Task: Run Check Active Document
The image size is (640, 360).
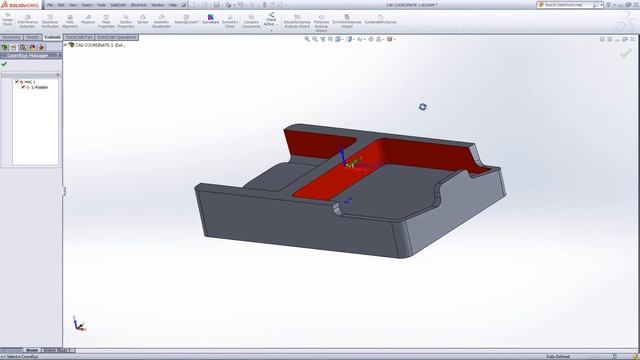Action: 271,19
